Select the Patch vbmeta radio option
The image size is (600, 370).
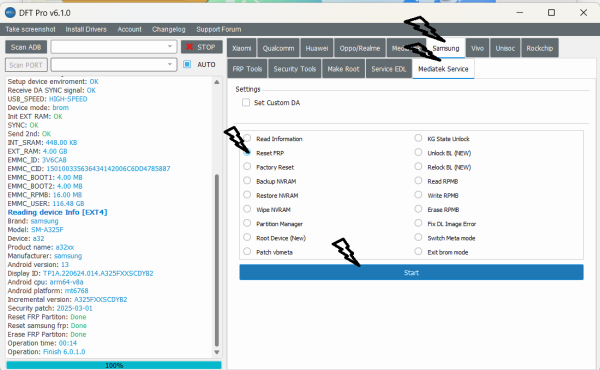pos(247,251)
